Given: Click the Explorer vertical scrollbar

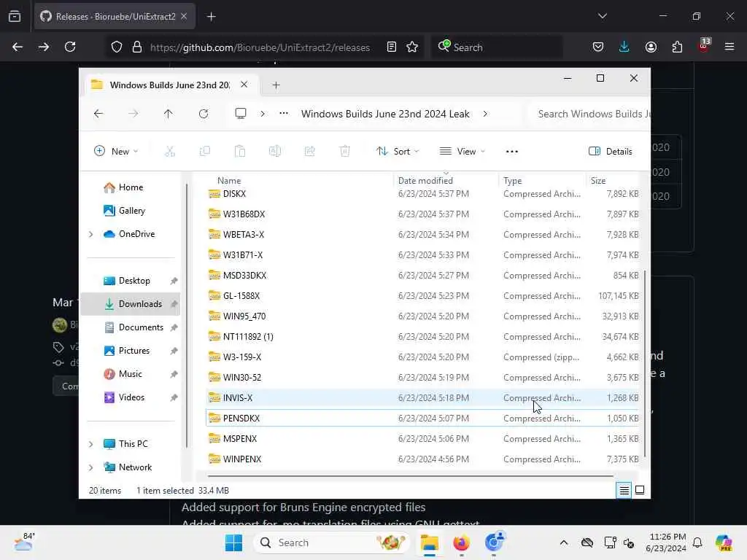Looking at the screenshot, I should click(645, 364).
